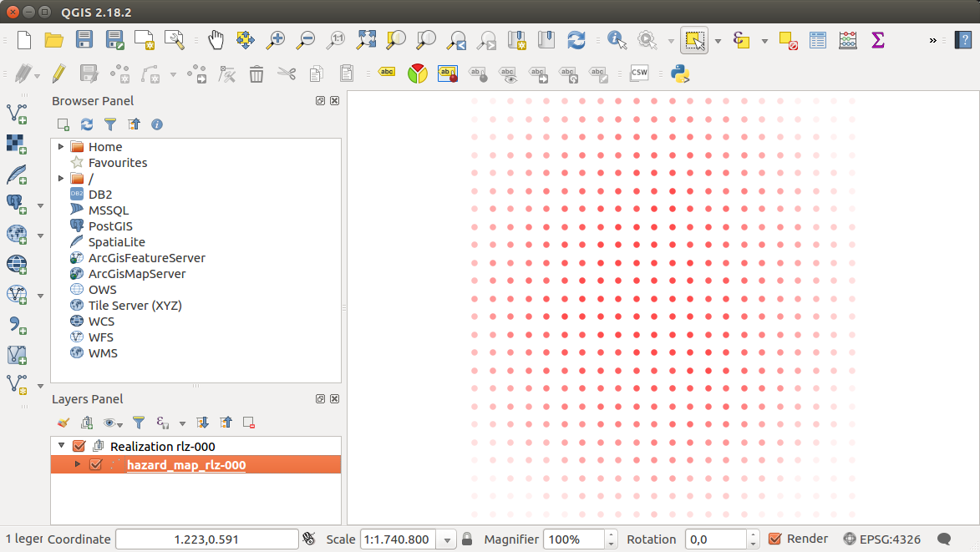
Task: Open the Scale dropdown arrow
Action: pos(447,539)
